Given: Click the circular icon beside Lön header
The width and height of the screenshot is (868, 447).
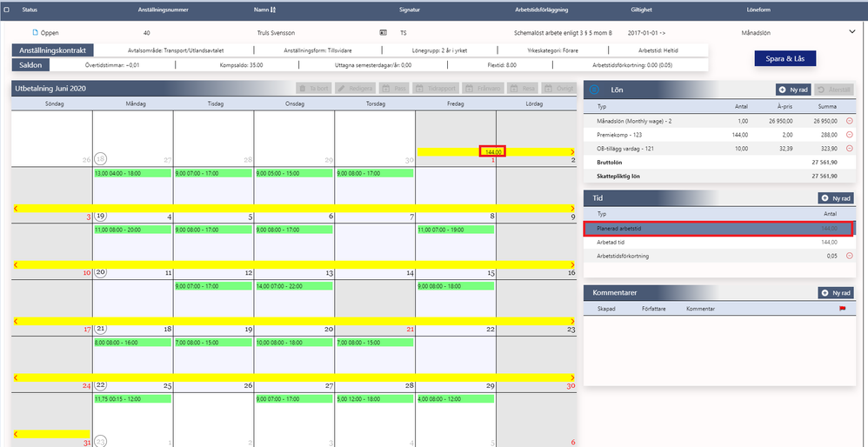Looking at the screenshot, I should click(595, 89).
